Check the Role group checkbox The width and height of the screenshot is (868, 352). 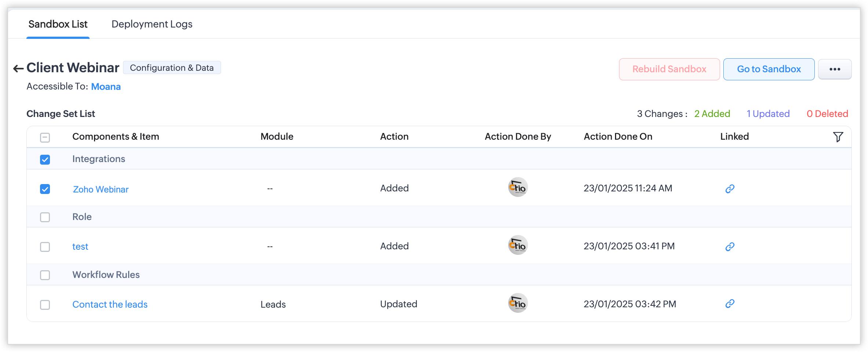[45, 217]
